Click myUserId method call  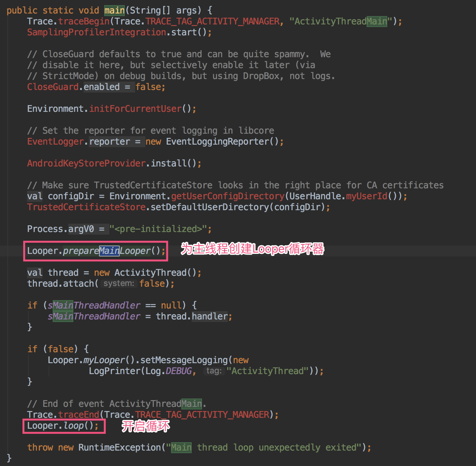(367, 196)
